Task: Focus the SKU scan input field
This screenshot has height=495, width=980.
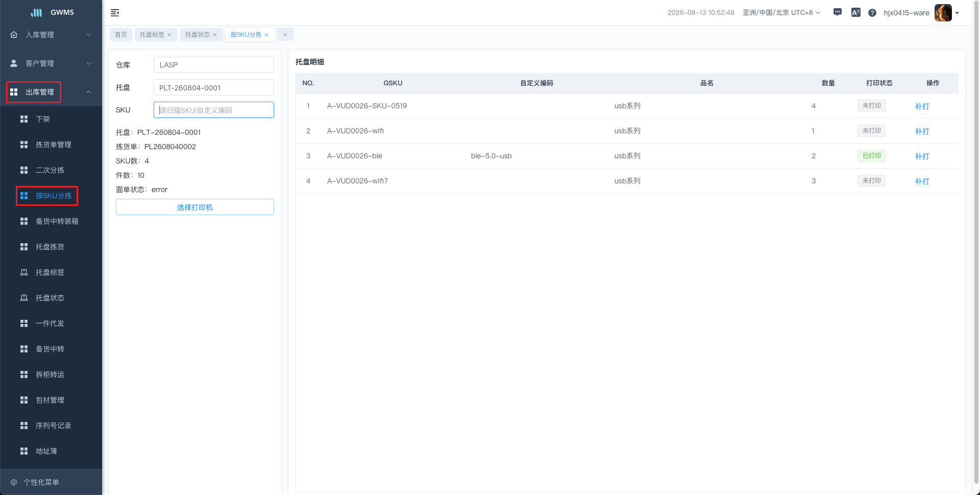Action: (x=214, y=110)
